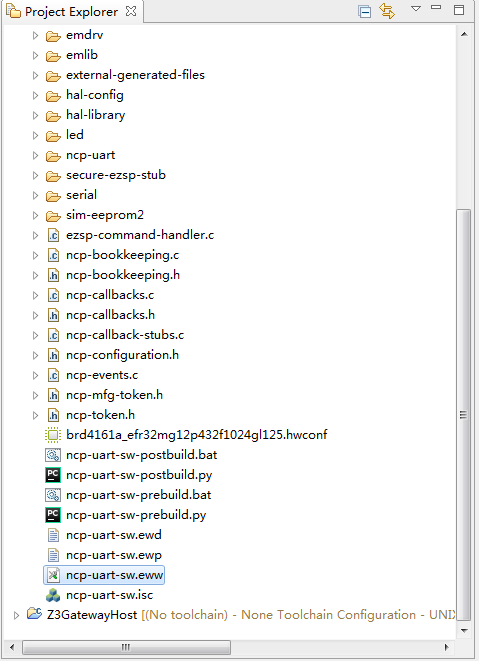
Task: Expand the led folder arrow
Action: [35, 135]
